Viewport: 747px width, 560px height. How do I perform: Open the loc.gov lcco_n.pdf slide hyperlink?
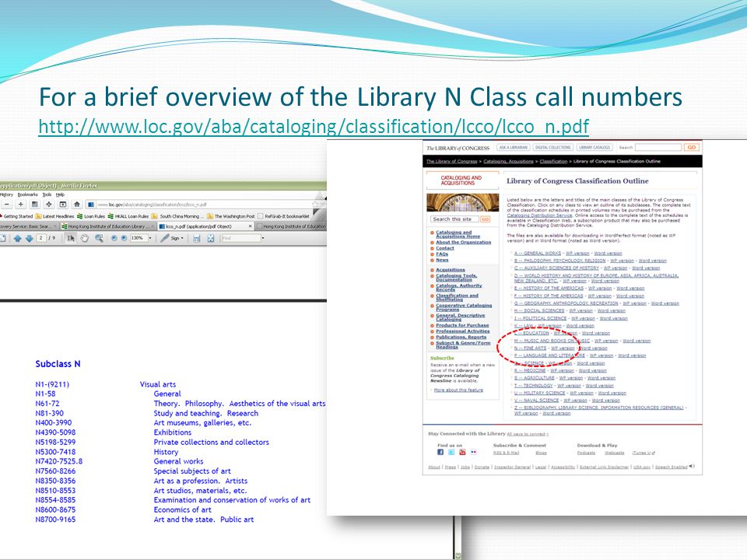(314, 127)
